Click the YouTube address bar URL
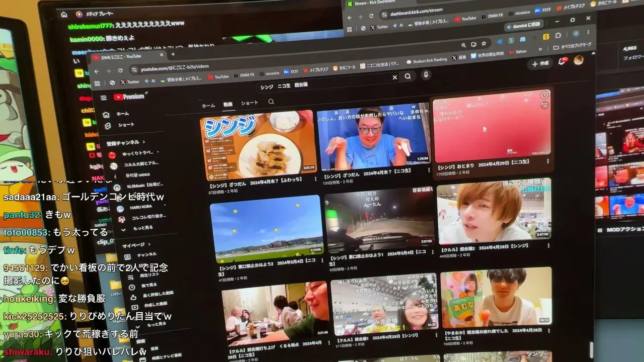This screenshot has height=362, width=644. click(x=175, y=67)
